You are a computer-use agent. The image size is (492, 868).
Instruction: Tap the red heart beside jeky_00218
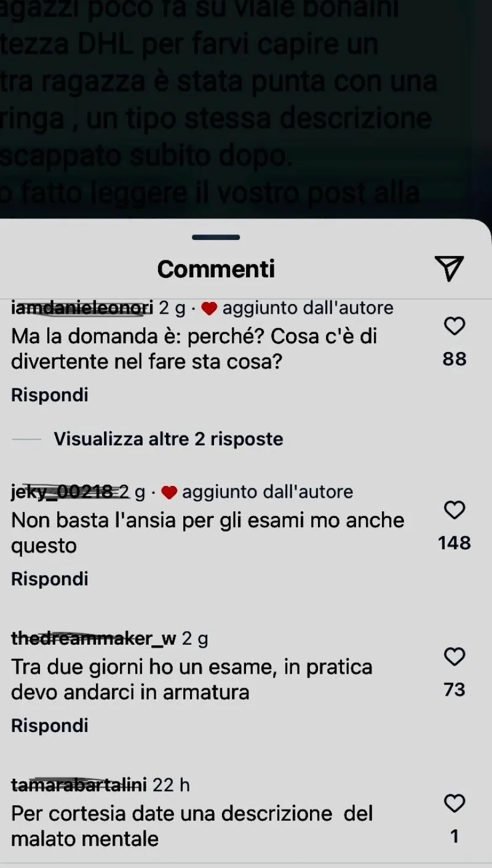169,493
